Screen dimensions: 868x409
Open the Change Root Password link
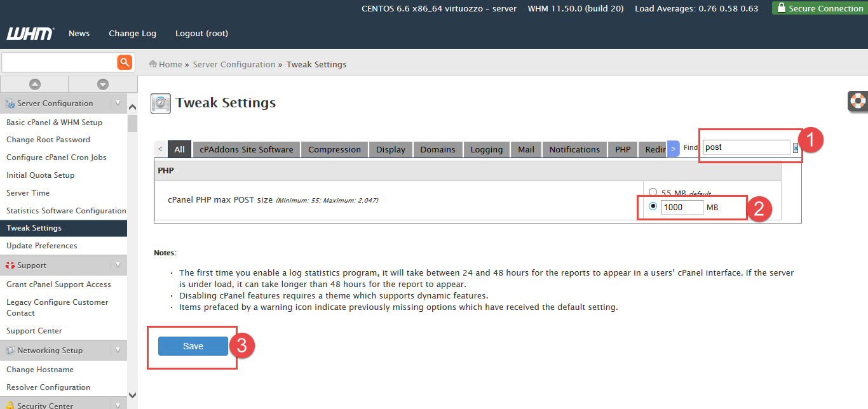[x=48, y=140]
